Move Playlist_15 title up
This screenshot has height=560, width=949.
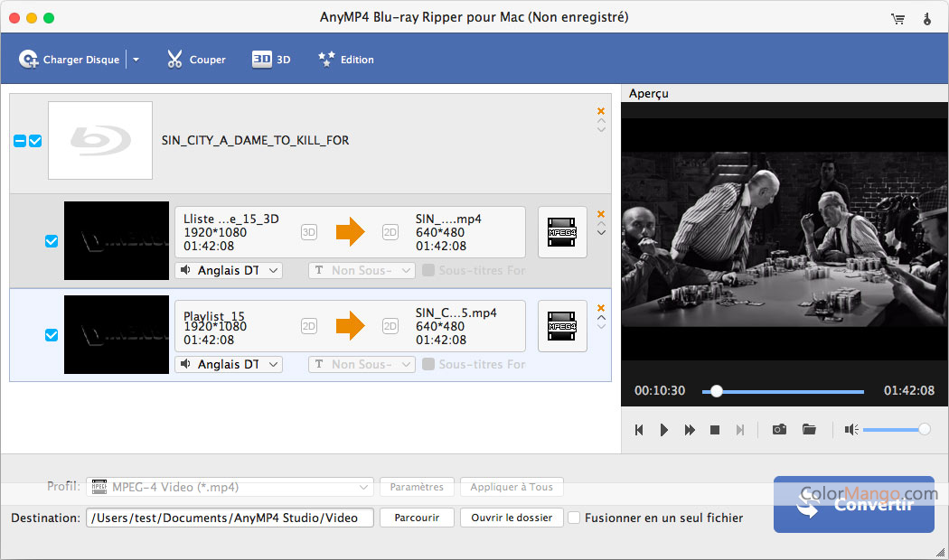point(601,318)
